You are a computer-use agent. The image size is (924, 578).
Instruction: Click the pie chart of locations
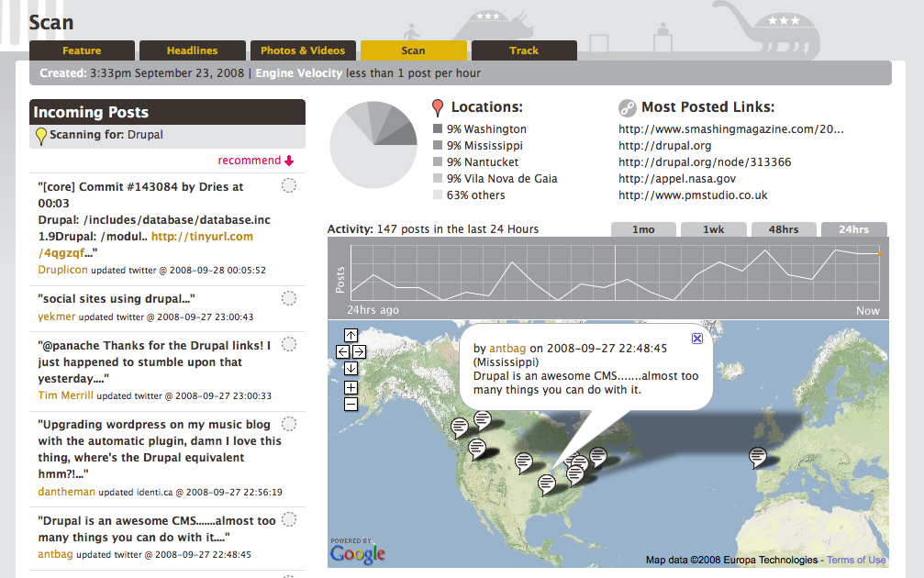tap(373, 144)
